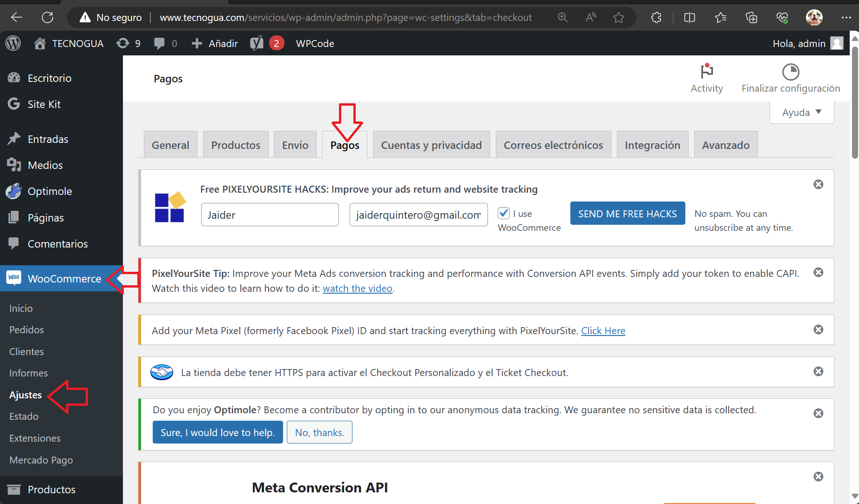Reload the page with refresh icon
The width and height of the screenshot is (859, 504).
(47, 18)
